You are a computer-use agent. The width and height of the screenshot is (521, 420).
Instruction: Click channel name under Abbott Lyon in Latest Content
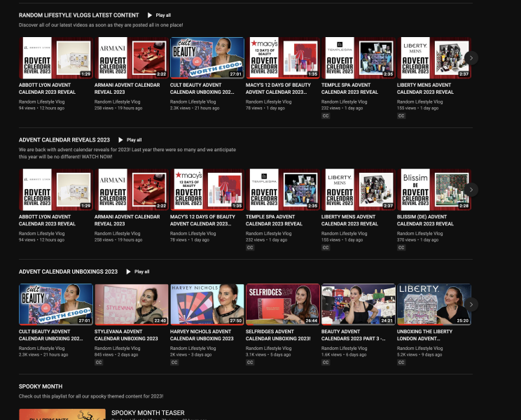(x=41, y=102)
